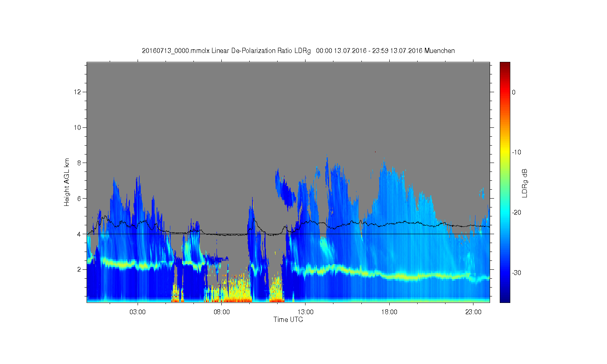This screenshot has height=364, width=607.
Task: Click the plot title text at top
Action: [298, 51]
